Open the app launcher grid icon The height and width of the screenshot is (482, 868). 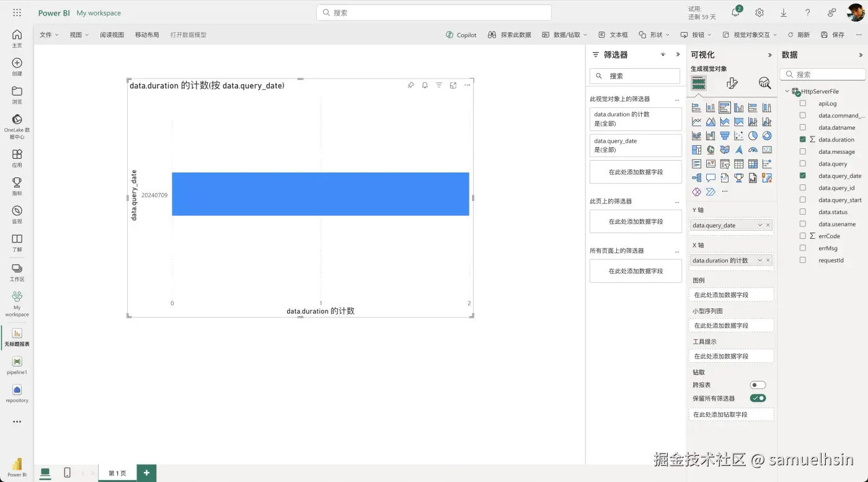pos(17,12)
